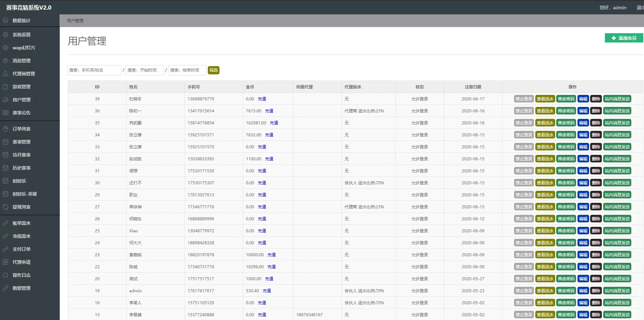Click 禁止登录 for user 杜晓冬
Screen dimensions: 644x320
(524, 99)
